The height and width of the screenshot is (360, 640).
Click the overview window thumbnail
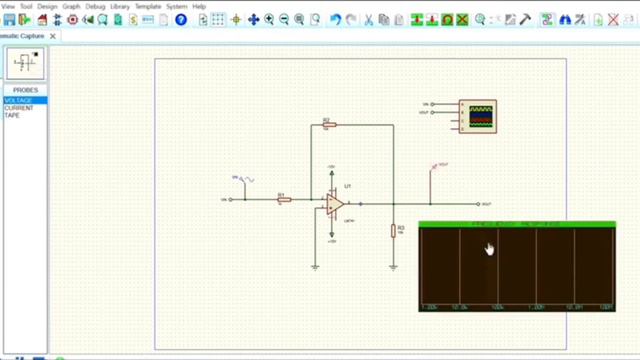point(25,63)
